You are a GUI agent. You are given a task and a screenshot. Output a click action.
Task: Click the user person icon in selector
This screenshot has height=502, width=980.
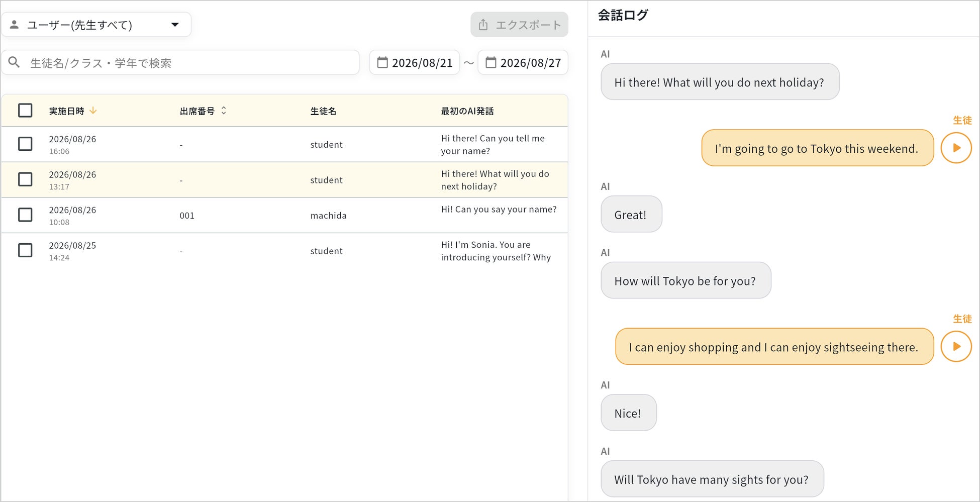tap(15, 25)
